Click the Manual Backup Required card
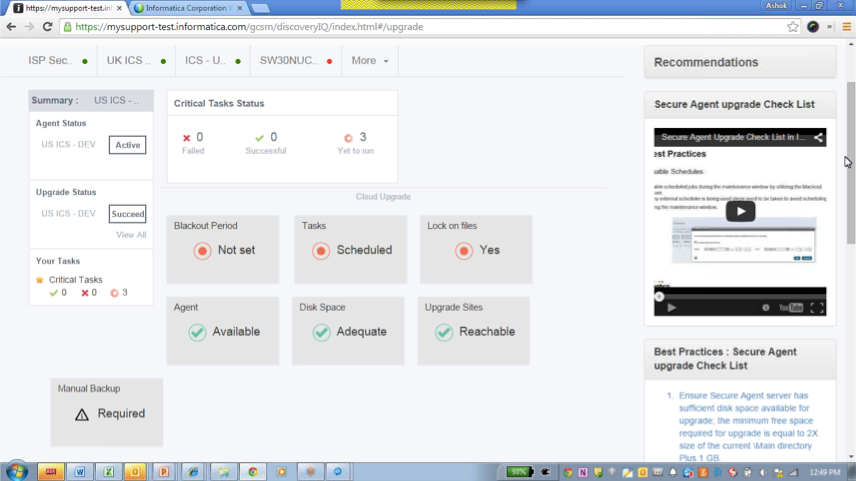856x481 pixels. coord(106,412)
